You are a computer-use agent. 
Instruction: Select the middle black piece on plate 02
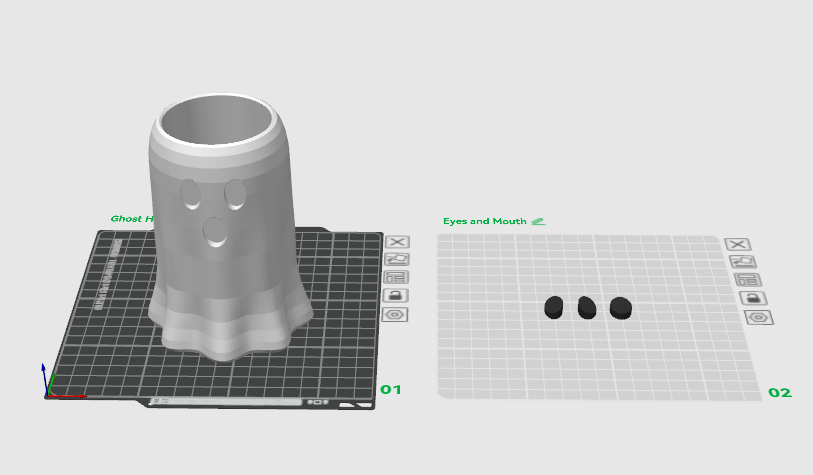(x=587, y=308)
